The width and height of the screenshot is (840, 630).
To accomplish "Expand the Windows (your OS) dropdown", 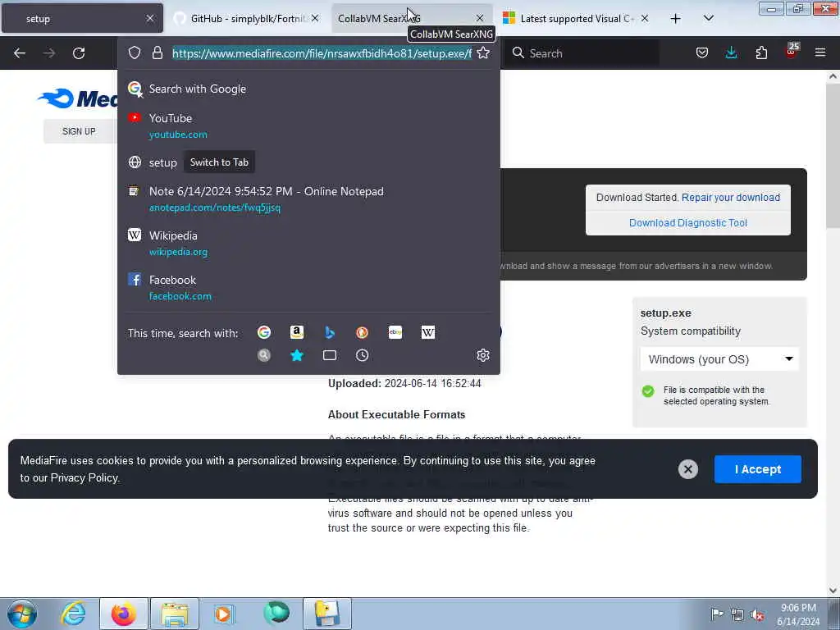I will [x=719, y=359].
